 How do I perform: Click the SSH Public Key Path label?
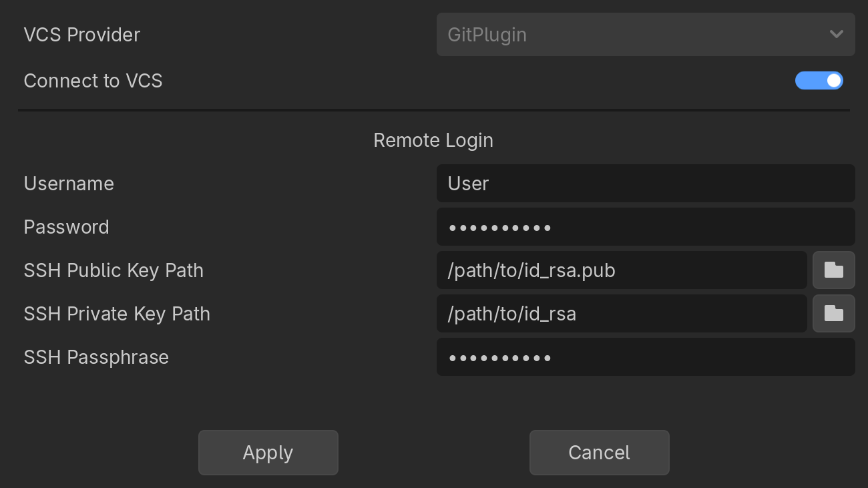pos(114,270)
